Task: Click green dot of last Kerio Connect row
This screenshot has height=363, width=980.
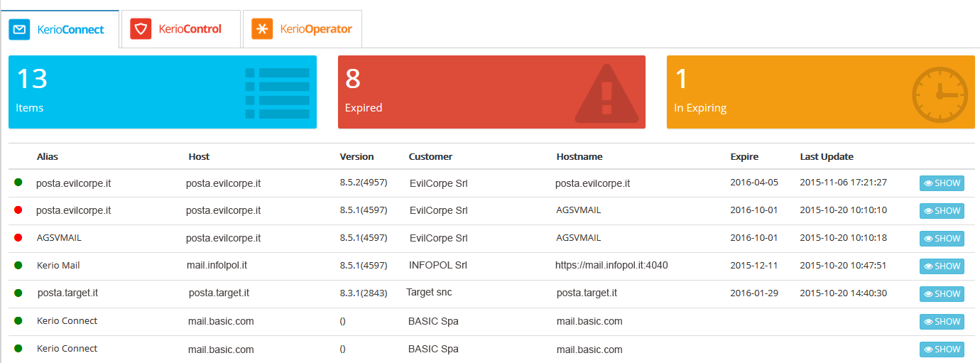Action: click(18, 348)
